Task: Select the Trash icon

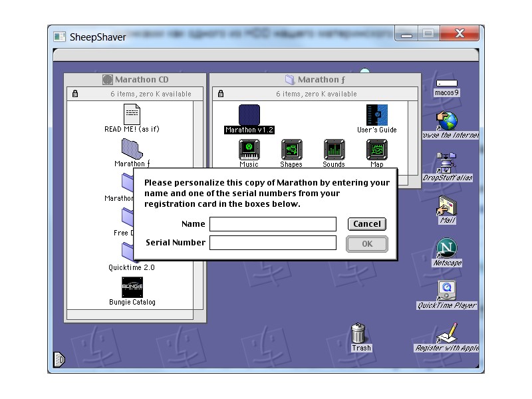Action: (x=358, y=333)
